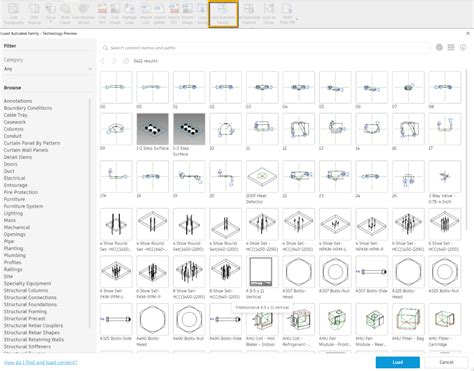Click the Cancel button
Screen dimensions: 474x371
point(446,362)
